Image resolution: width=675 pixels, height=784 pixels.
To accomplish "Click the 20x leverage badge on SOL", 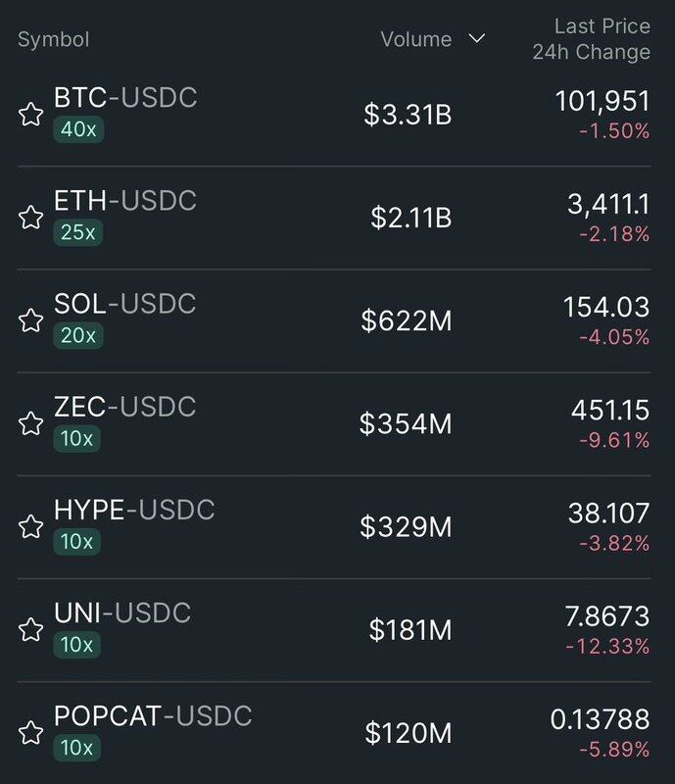I will coord(78,335).
